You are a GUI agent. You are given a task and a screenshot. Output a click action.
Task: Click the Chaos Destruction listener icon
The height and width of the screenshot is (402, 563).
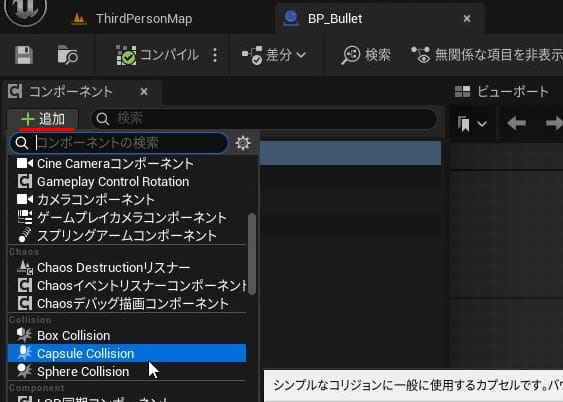(25, 267)
